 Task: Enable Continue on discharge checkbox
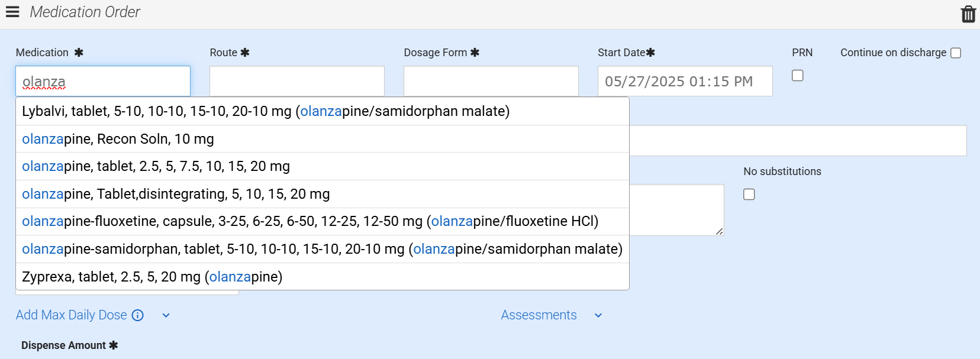pyautogui.click(x=956, y=53)
